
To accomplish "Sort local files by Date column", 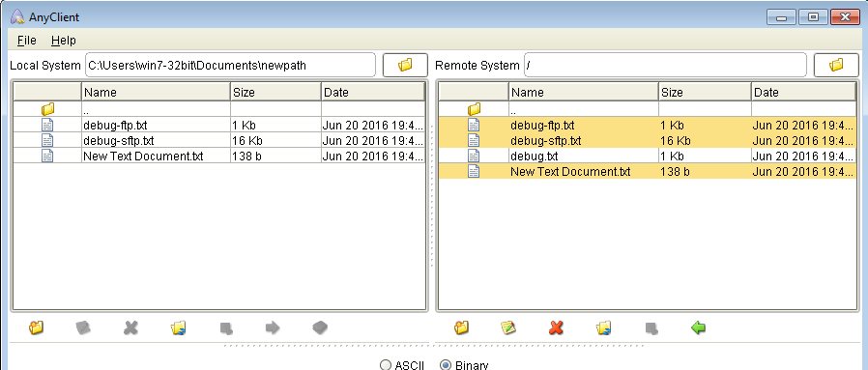I will point(373,93).
